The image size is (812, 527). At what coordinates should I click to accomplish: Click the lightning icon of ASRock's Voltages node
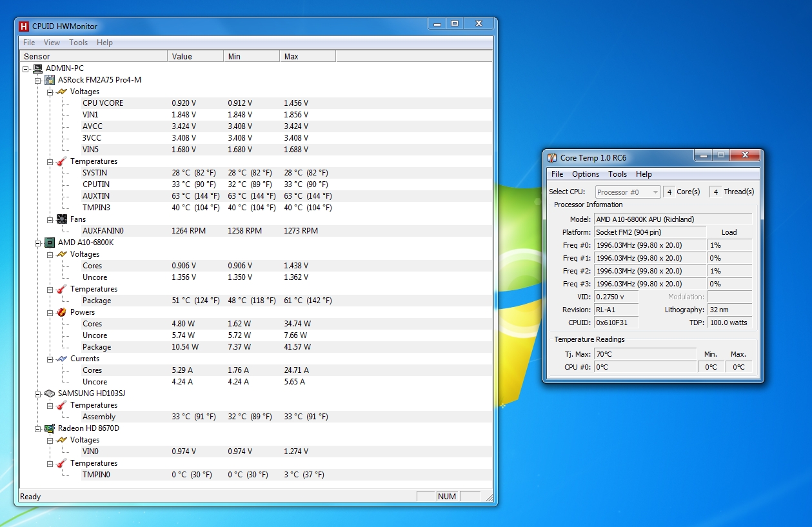[x=62, y=92]
